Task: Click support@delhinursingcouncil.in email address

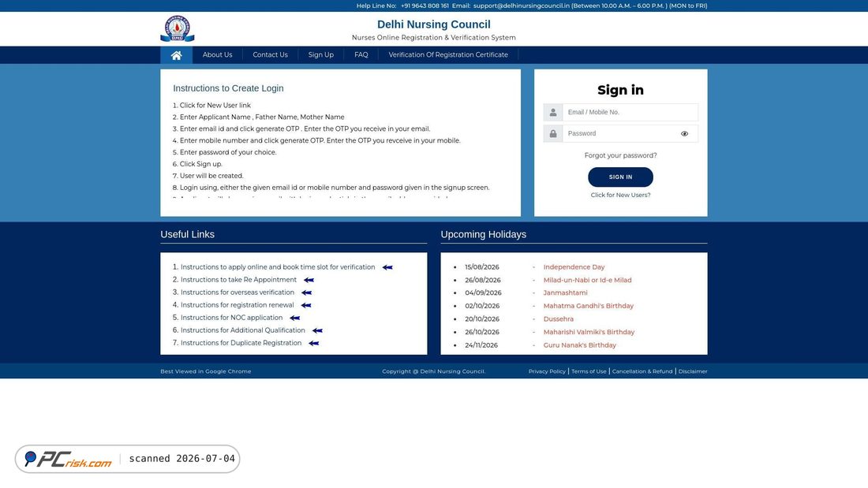Action: tap(521, 6)
